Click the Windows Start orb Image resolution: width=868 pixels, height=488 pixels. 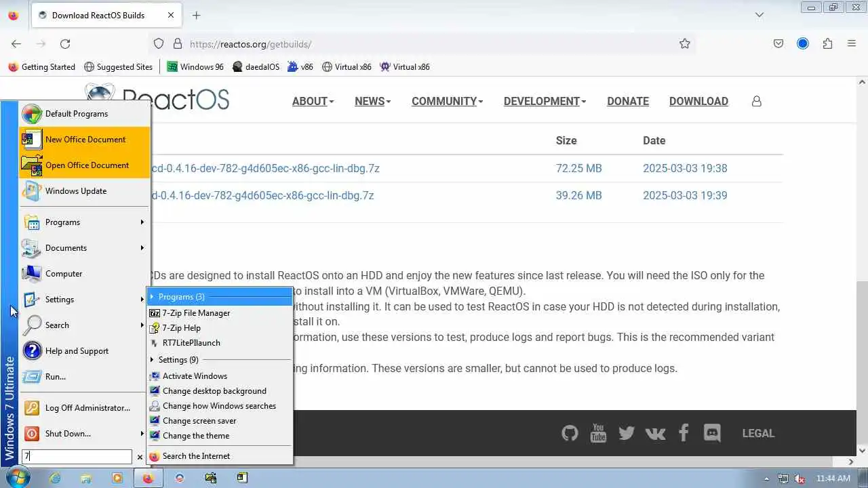pyautogui.click(x=16, y=478)
